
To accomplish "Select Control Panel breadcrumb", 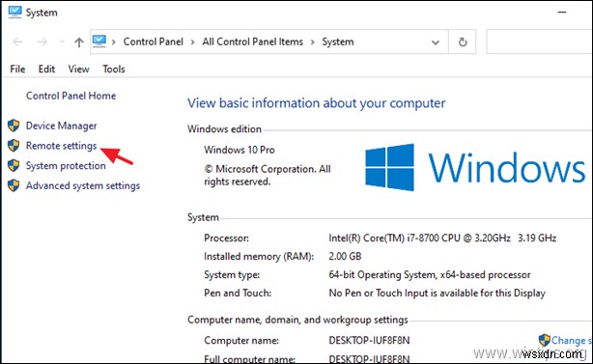I will 154,42.
